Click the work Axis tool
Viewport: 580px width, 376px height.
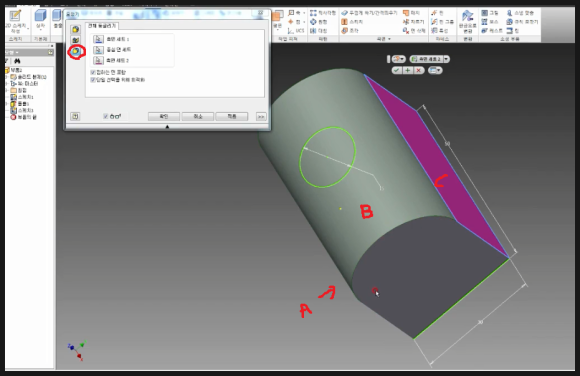pos(295,13)
